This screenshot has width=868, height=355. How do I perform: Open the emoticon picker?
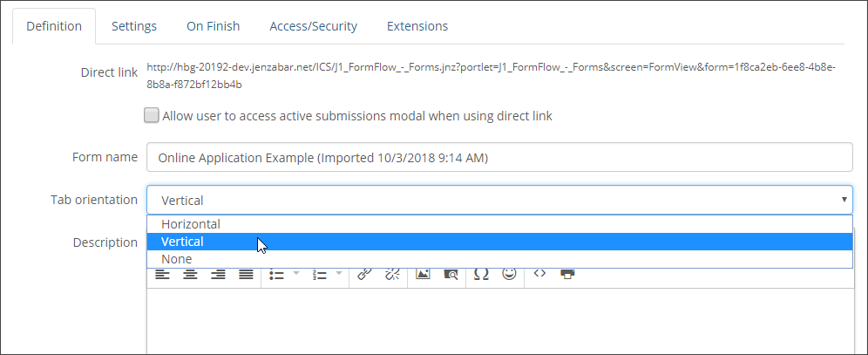(510, 274)
